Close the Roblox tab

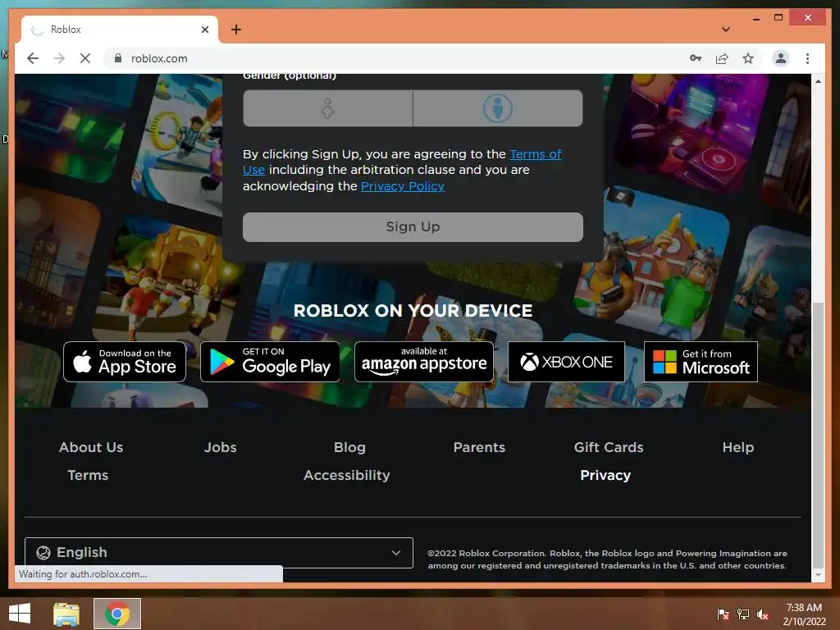204,30
